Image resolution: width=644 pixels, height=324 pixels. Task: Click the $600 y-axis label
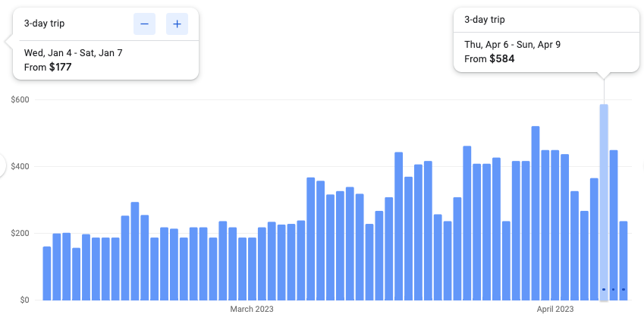pos(19,100)
